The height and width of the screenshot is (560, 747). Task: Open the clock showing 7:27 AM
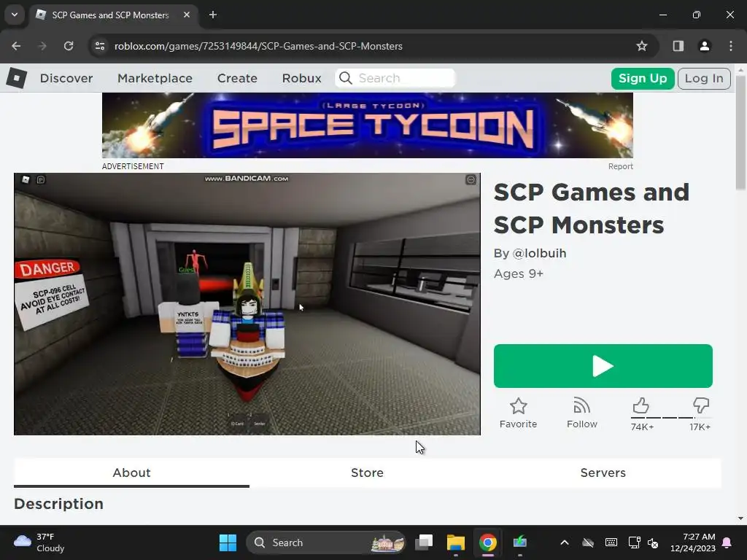pos(693,542)
